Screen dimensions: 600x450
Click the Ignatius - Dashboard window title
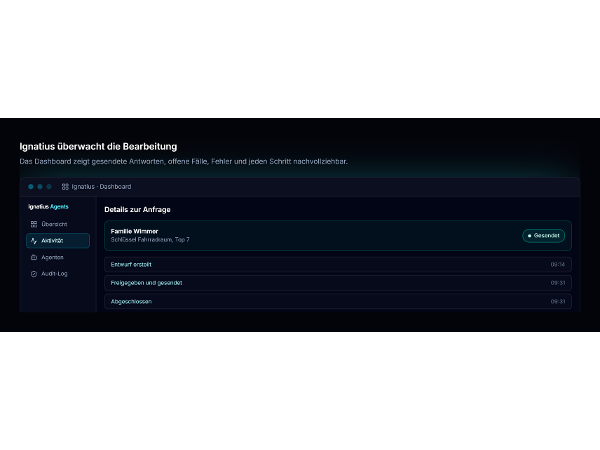point(101,187)
